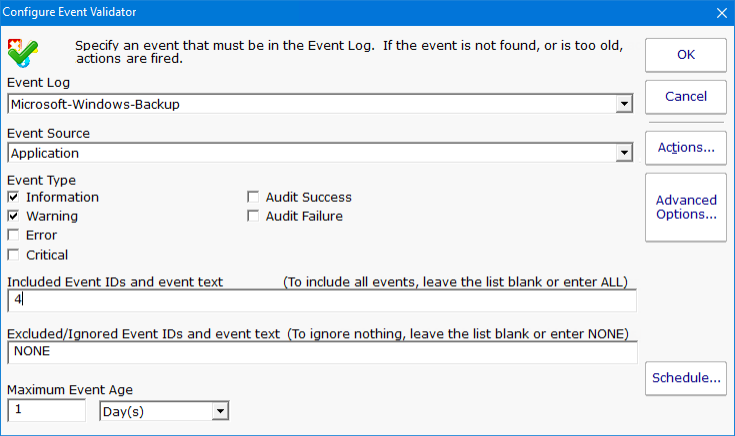Open the Schedule... settings
Screen dimensions: 735x436
point(685,378)
